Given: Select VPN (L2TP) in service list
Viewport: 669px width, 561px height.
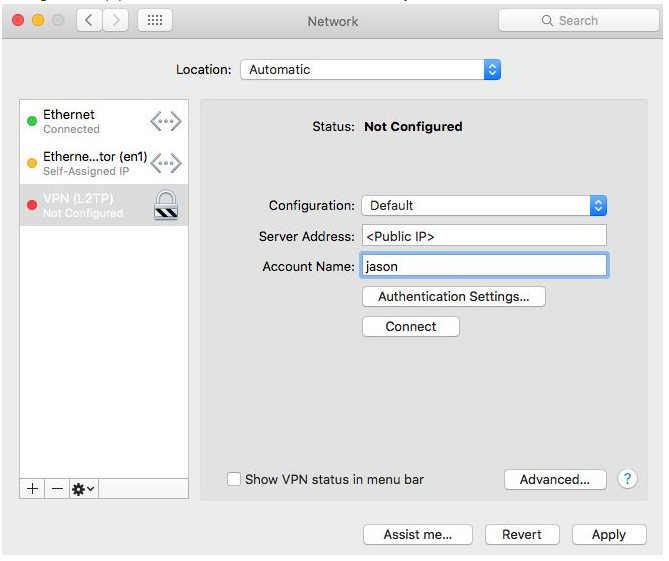Looking at the screenshot, I should point(85,205).
